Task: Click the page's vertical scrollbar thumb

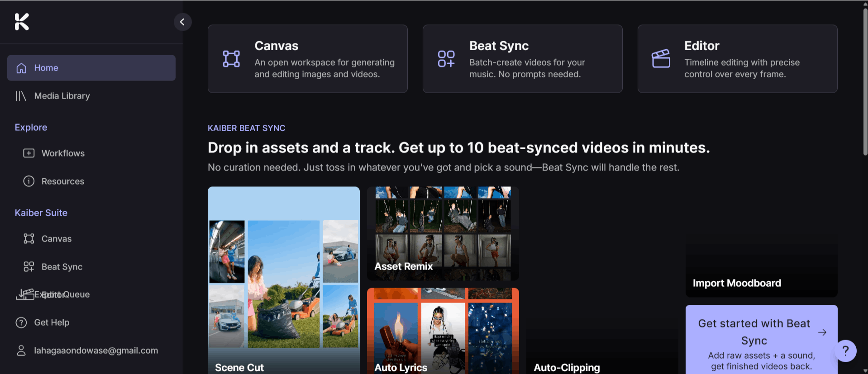Action: tap(865, 81)
